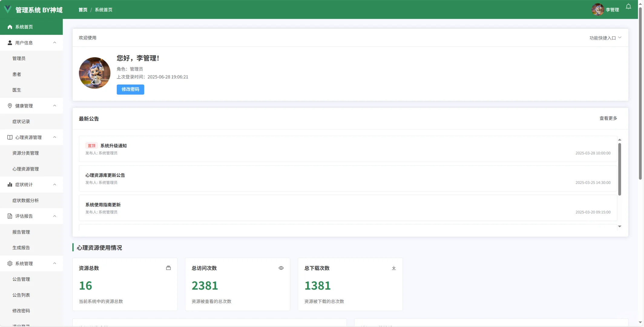Collapse the 健康管理 section chevron
The image size is (644, 327).
pyautogui.click(x=55, y=106)
